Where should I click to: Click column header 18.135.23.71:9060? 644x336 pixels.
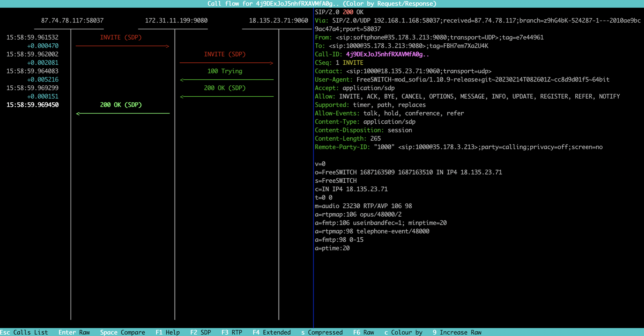pos(278,21)
